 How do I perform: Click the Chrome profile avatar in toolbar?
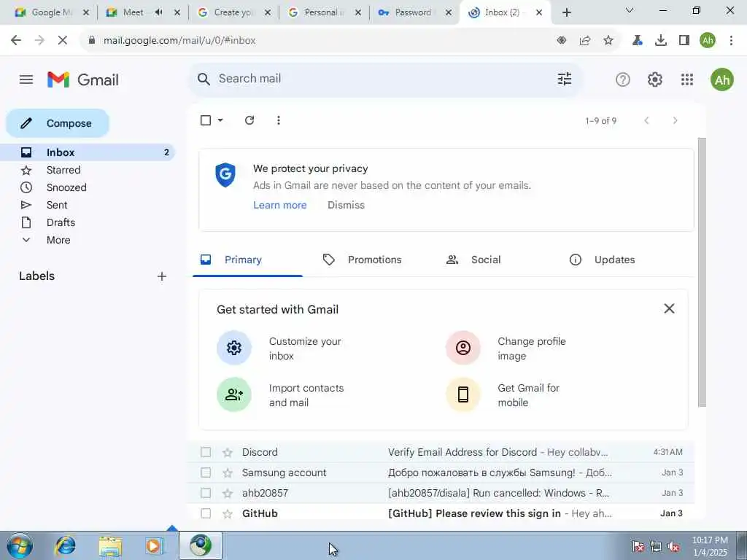coord(708,41)
